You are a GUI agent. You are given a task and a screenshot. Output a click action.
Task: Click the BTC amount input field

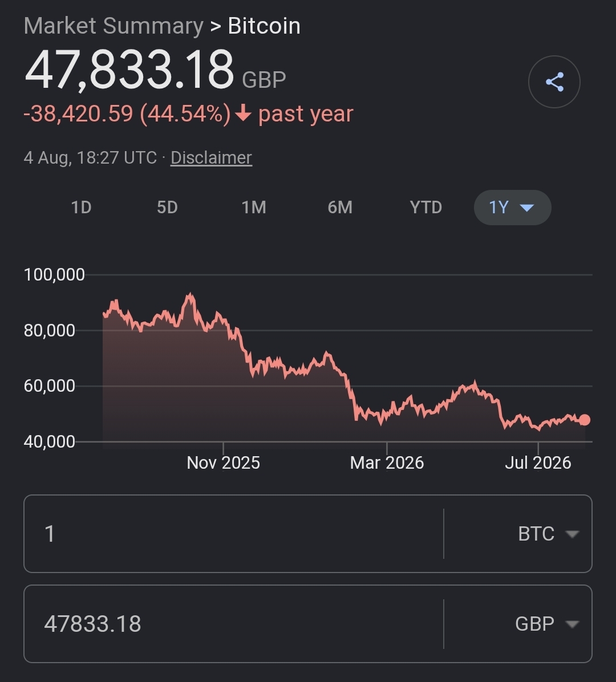[234, 534]
